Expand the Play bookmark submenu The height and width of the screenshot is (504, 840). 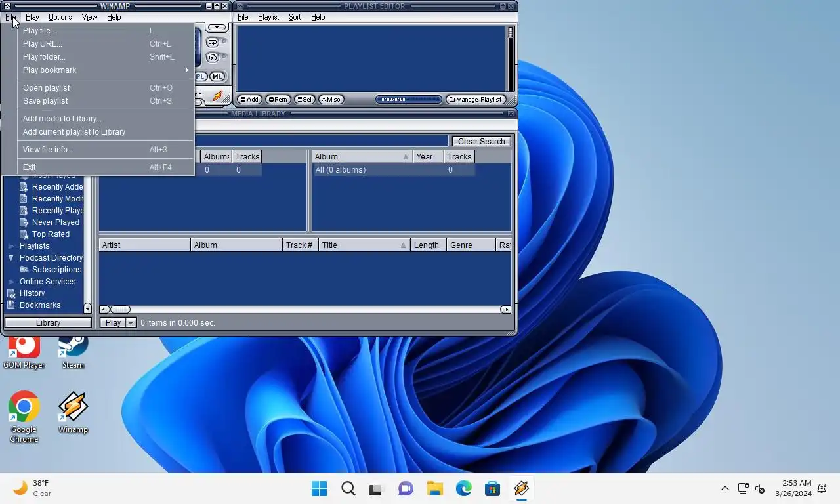(106, 70)
